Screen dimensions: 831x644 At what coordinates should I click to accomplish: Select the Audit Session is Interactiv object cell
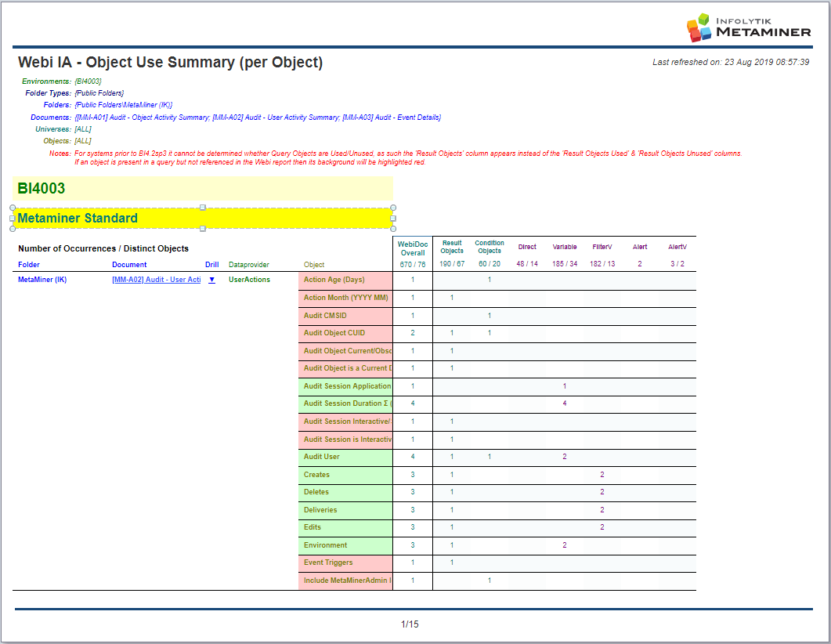[x=345, y=440]
